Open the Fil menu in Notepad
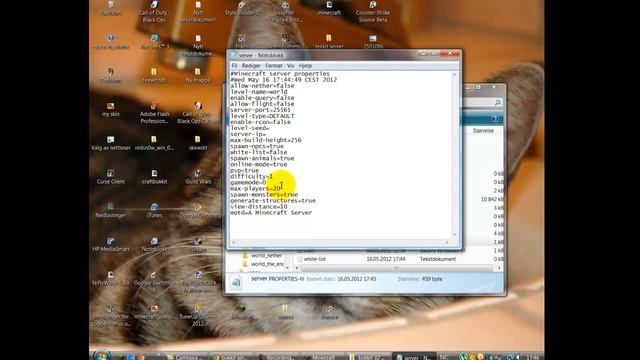The image size is (640, 360). [234, 66]
